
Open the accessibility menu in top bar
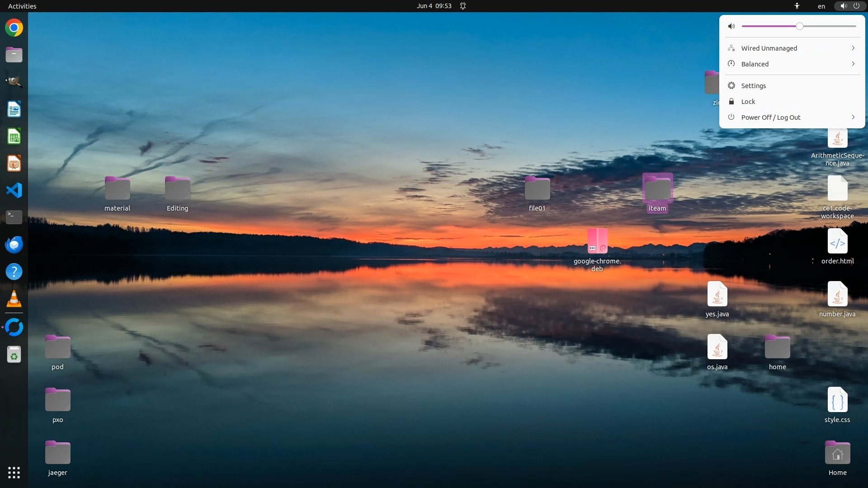point(797,6)
